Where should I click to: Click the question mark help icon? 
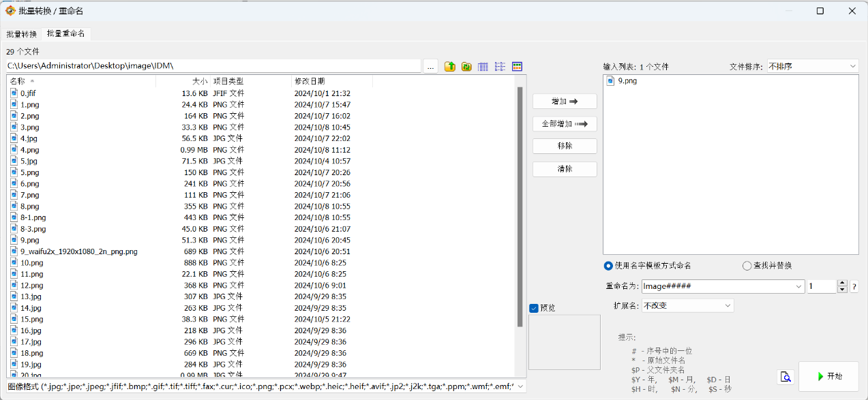click(x=854, y=286)
